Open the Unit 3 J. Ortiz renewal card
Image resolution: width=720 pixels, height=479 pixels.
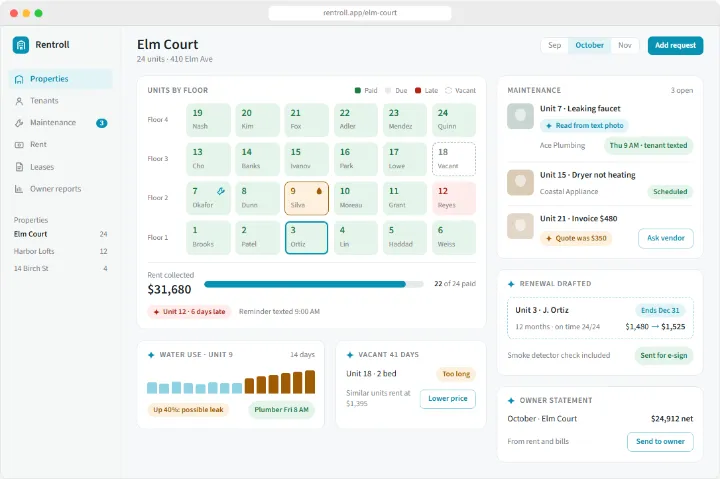(600, 318)
